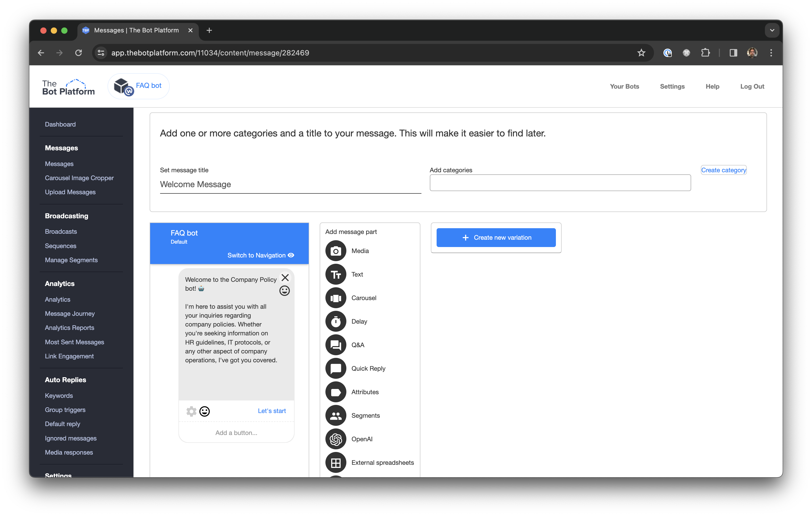
Task: Remove the welcome text bubble with X
Action: (x=285, y=278)
